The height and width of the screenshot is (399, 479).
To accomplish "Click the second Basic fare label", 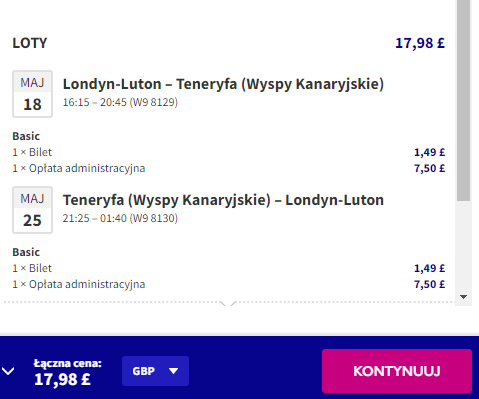I will [26, 252].
